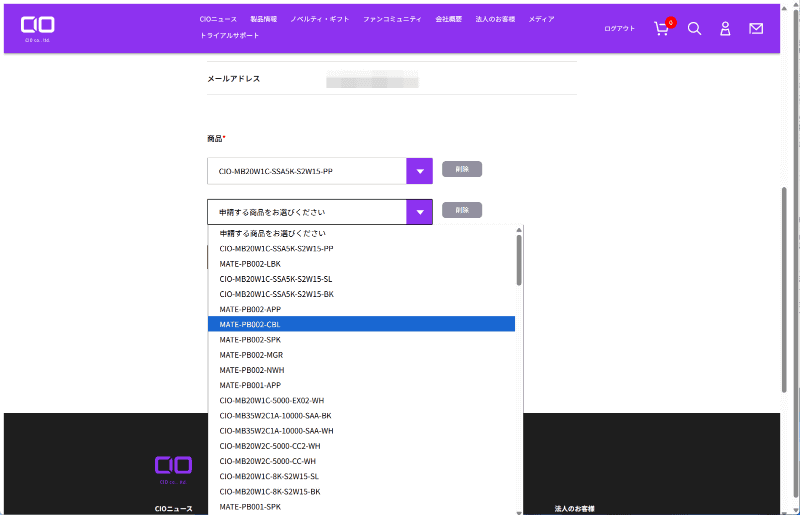This screenshot has height=515, width=800.
Task: Open CIOニュース link in footer
Action: tap(173, 509)
